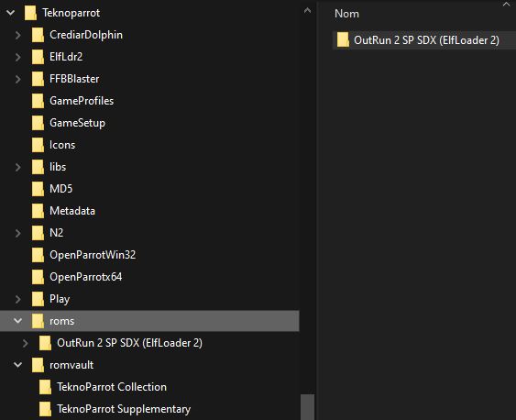This screenshot has height=420, width=516.
Task: Collapse the romvault folder chevron
Action: tap(17, 365)
